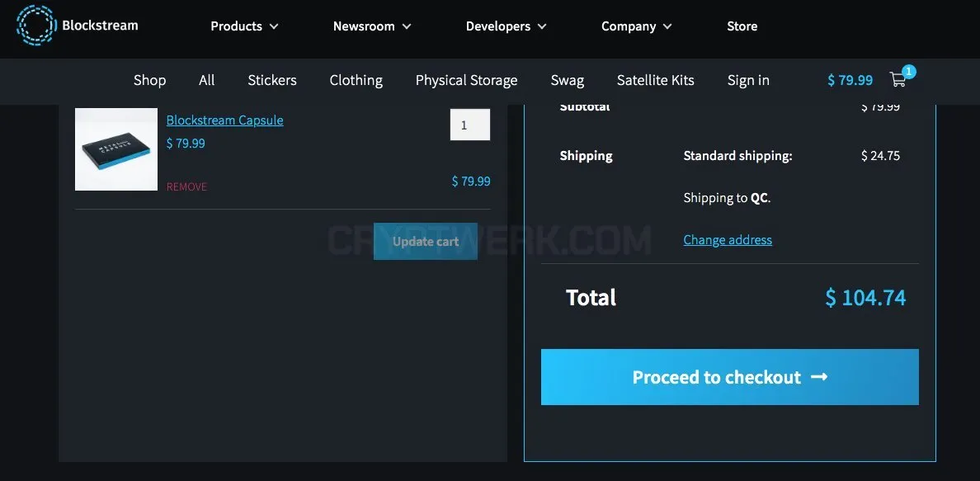Click the arrow on Proceed to checkout
This screenshot has width=980, height=481.
(819, 376)
